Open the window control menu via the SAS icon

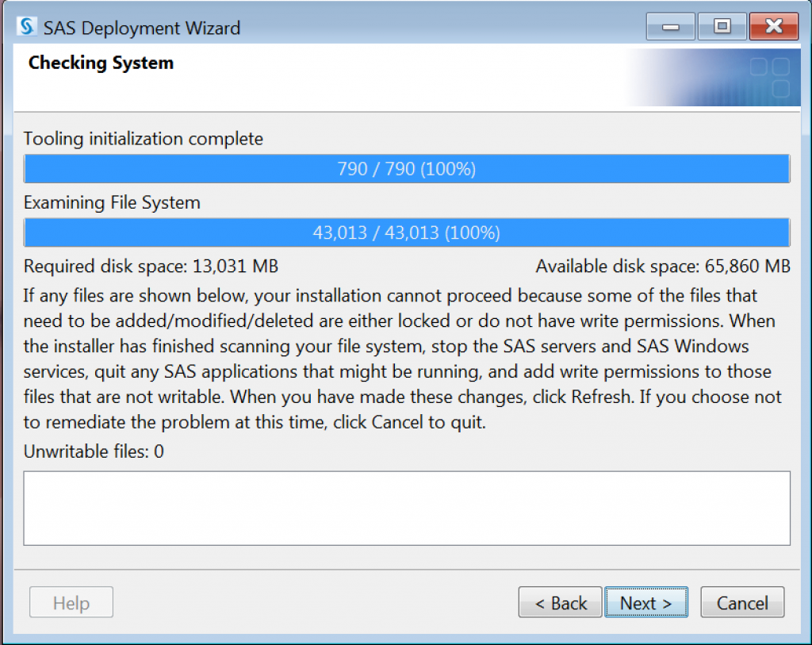tap(25, 26)
